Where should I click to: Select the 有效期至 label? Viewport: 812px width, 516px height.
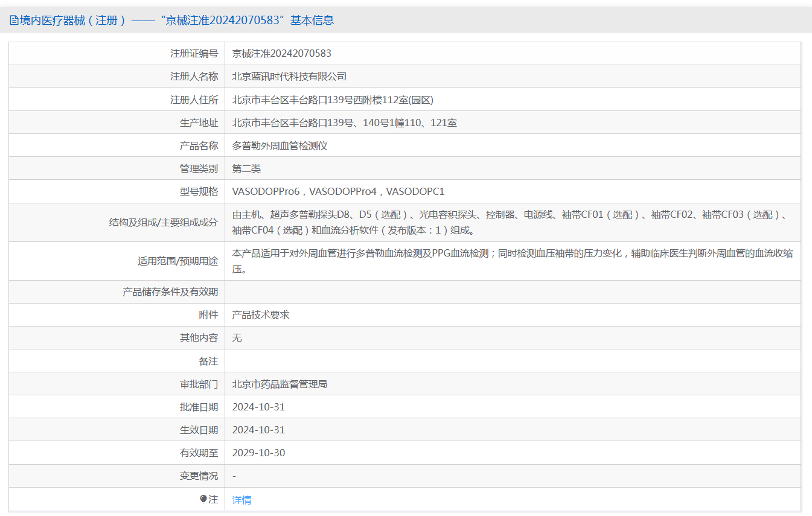pos(199,453)
